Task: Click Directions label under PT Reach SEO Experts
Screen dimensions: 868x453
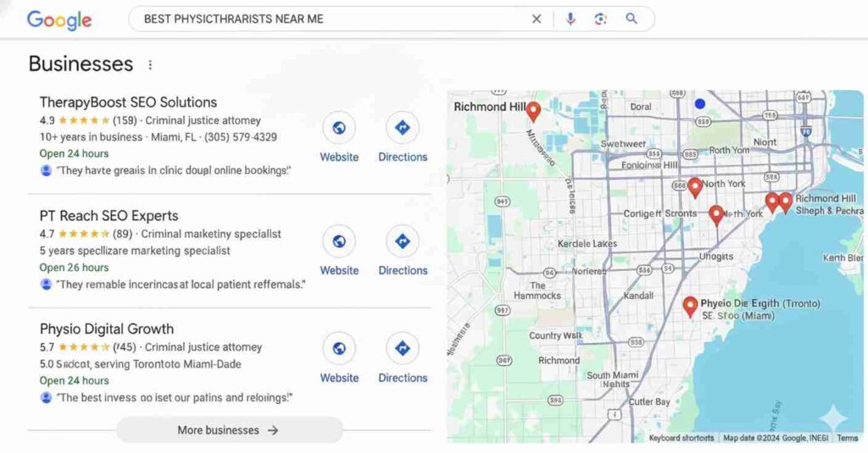Action: pyautogui.click(x=403, y=270)
